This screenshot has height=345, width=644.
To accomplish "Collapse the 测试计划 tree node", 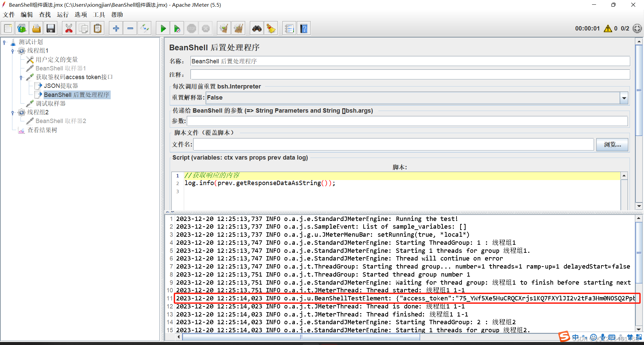I will click(x=4, y=42).
